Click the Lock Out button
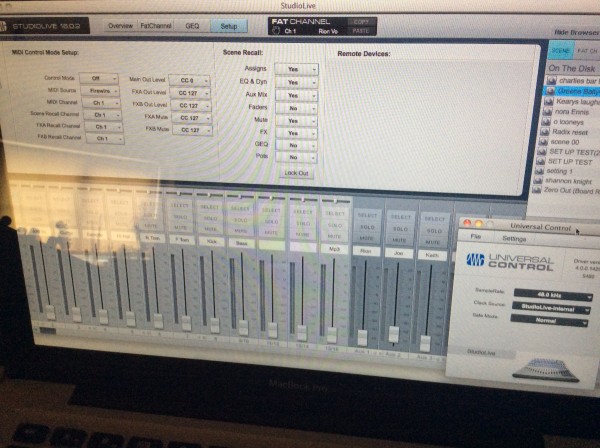Screen dimensions: 600x448 [296, 173]
